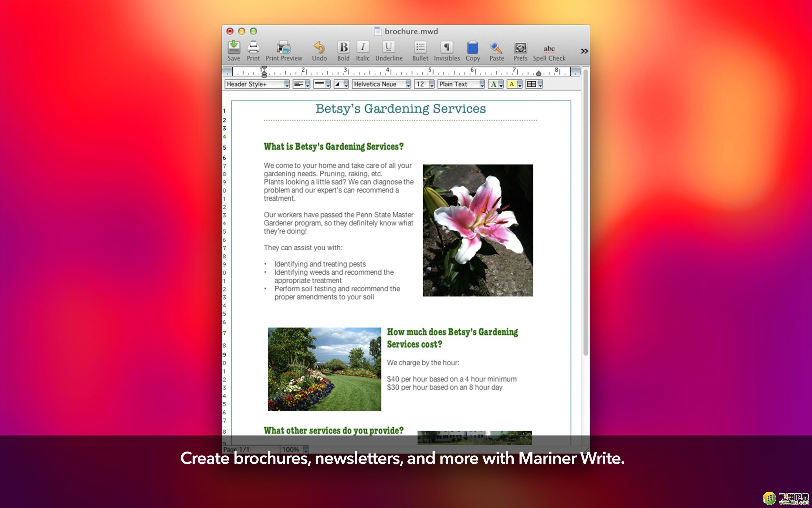Click the yellow minimize window button
Screen dimensions: 812x508
pos(242,31)
